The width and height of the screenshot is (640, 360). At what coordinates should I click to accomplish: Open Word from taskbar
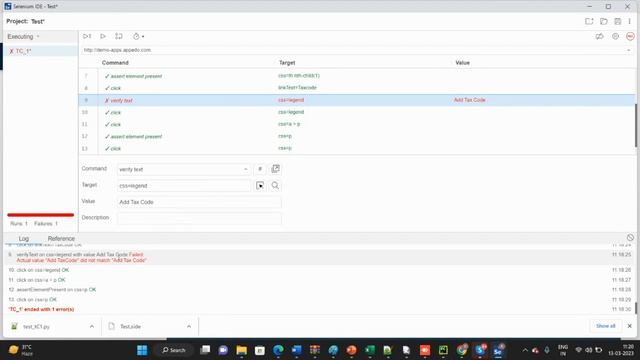[x=296, y=350]
